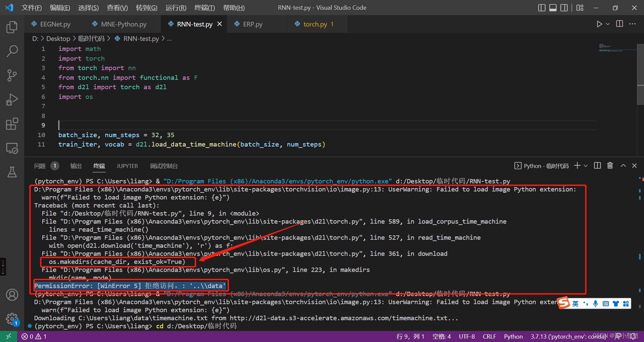Expand Desktop breadcrumb segment
The width and height of the screenshot is (644, 342).
tap(58, 39)
